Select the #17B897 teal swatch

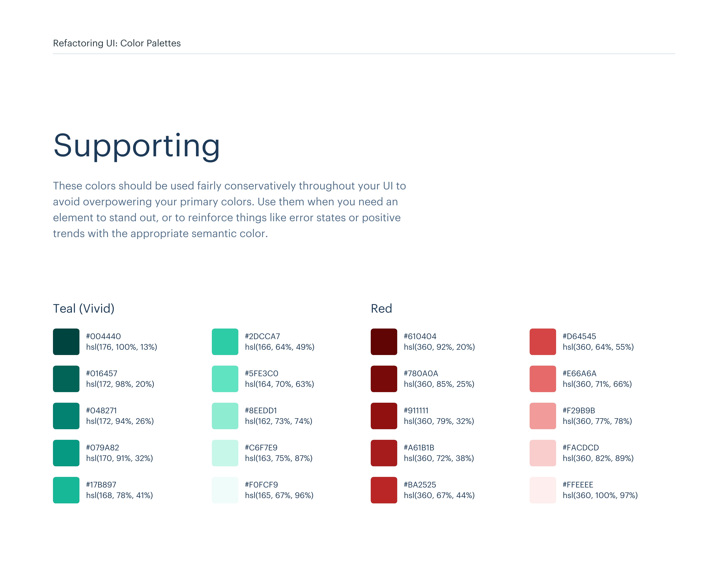coord(66,490)
